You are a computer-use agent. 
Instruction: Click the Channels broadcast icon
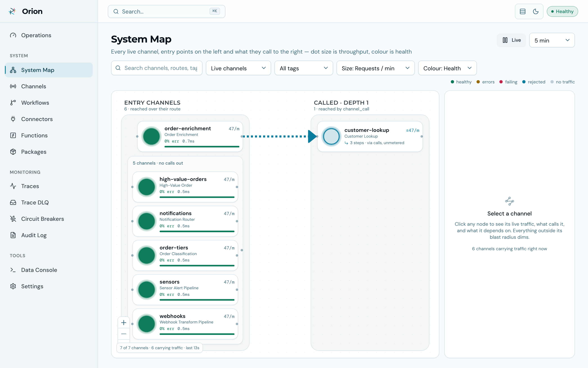pyautogui.click(x=13, y=86)
